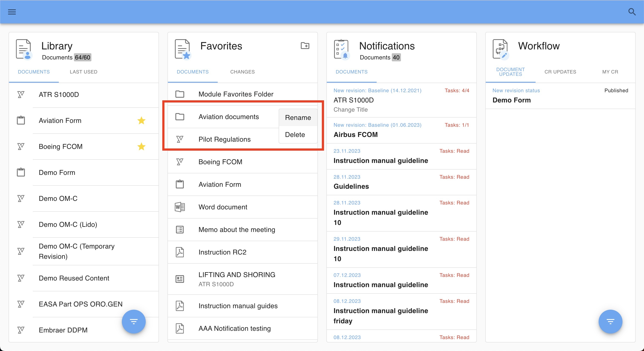
Task: Click the search magnifier icon
Action: 632,12
